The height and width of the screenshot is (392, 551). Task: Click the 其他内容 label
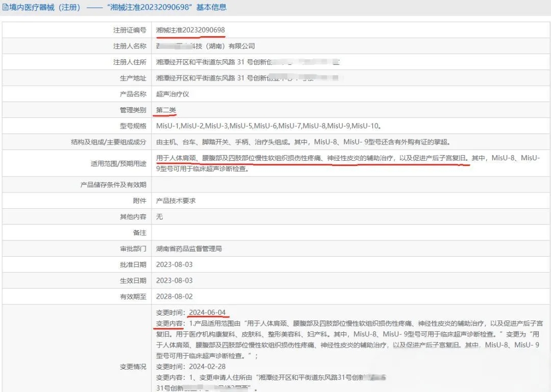[133, 216]
